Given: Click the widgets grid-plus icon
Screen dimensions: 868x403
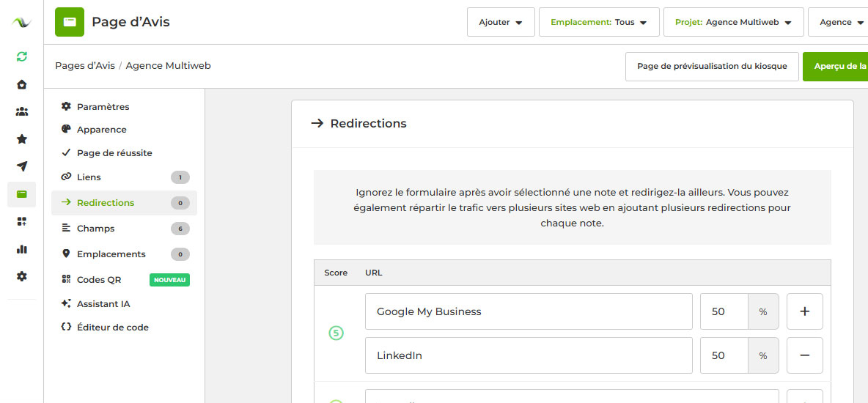Looking at the screenshot, I should tap(22, 221).
